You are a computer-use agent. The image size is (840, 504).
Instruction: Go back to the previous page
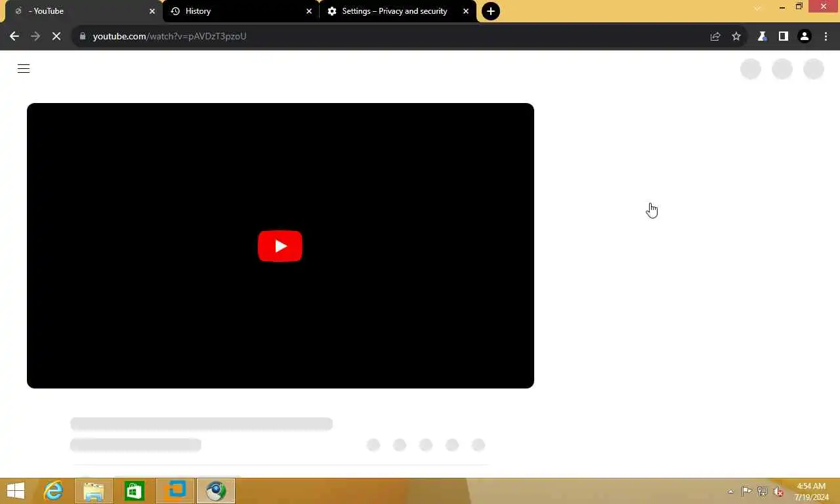click(14, 36)
